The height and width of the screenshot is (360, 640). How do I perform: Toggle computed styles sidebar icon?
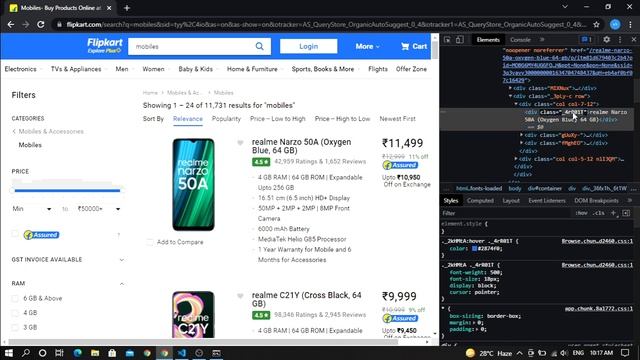pyautogui.click(x=626, y=213)
